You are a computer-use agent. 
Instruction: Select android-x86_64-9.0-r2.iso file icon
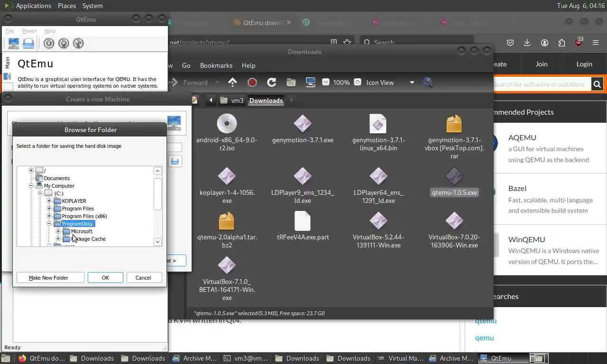[227, 124]
